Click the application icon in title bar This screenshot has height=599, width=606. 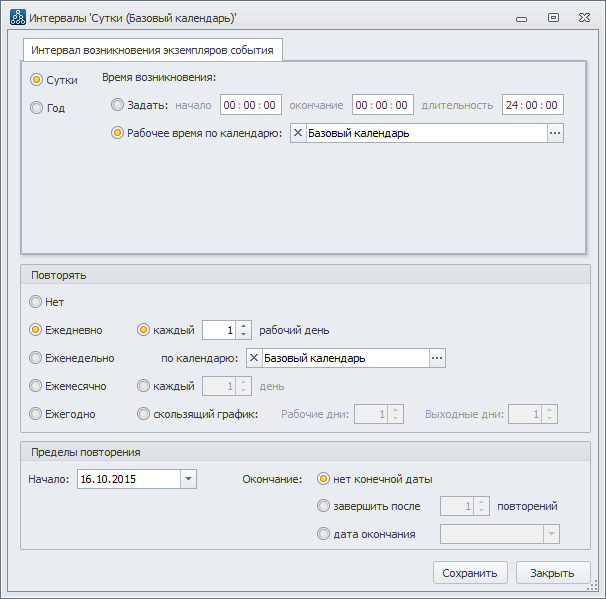point(17,18)
